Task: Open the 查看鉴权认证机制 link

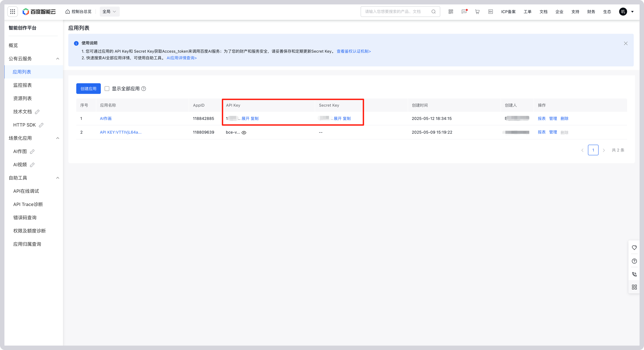Action: click(x=354, y=51)
